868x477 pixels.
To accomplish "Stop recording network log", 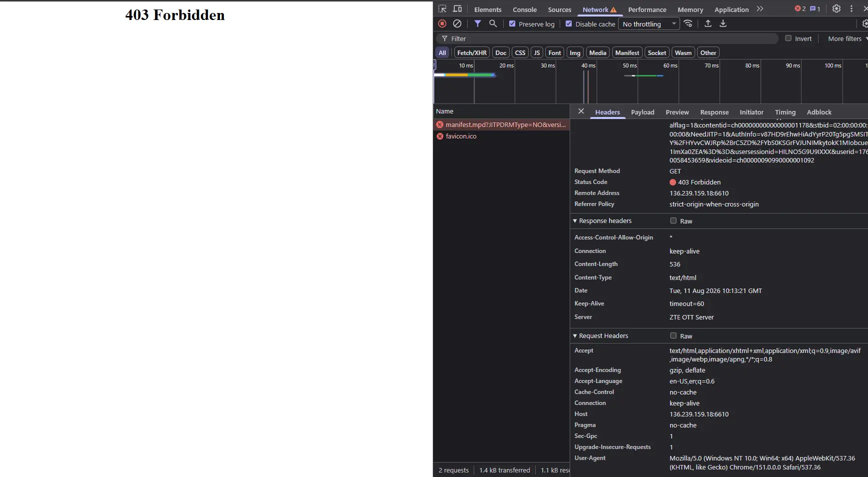I will point(442,23).
